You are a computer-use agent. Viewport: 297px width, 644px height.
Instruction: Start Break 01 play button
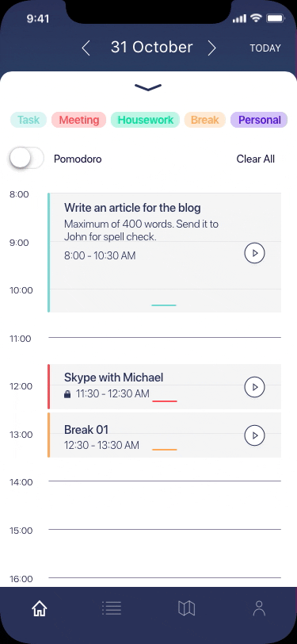coord(255,435)
